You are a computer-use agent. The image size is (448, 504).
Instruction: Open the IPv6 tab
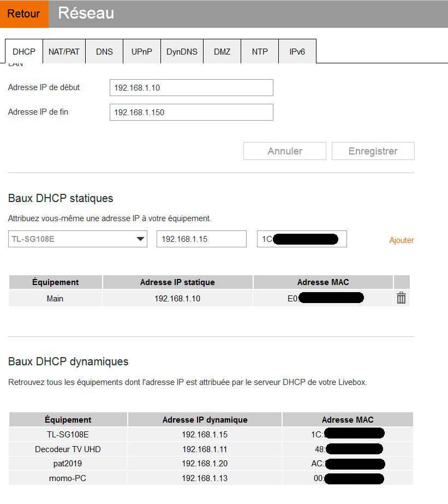click(x=297, y=52)
